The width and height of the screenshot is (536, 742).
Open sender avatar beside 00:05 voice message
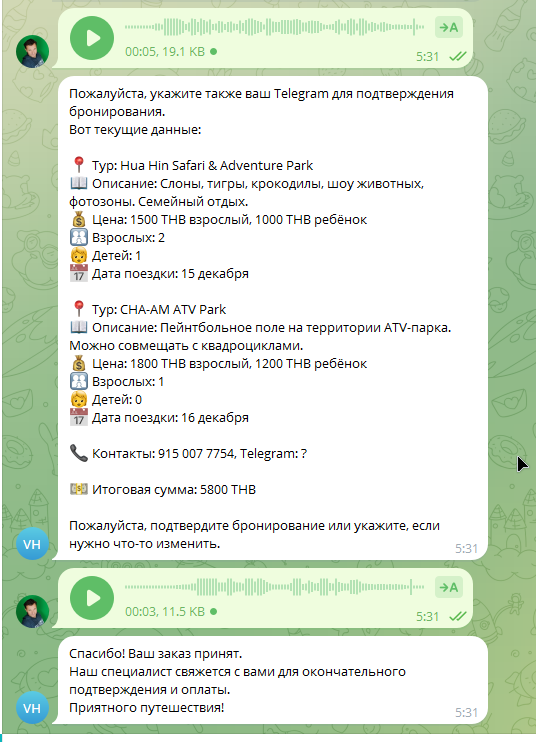click(32, 52)
